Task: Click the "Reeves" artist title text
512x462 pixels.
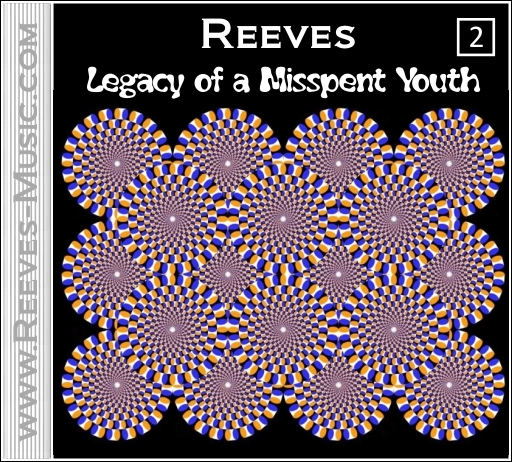Action: [x=278, y=34]
